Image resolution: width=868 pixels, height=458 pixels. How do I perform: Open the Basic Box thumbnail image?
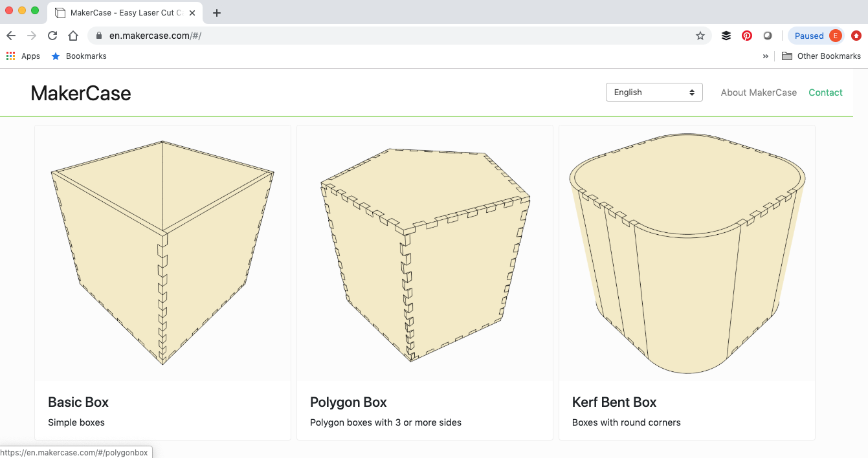click(162, 252)
